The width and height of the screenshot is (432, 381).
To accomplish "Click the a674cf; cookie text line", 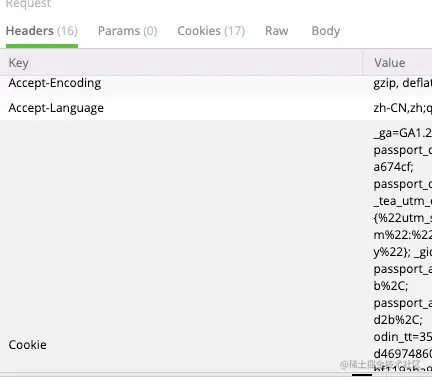I will (x=393, y=167).
